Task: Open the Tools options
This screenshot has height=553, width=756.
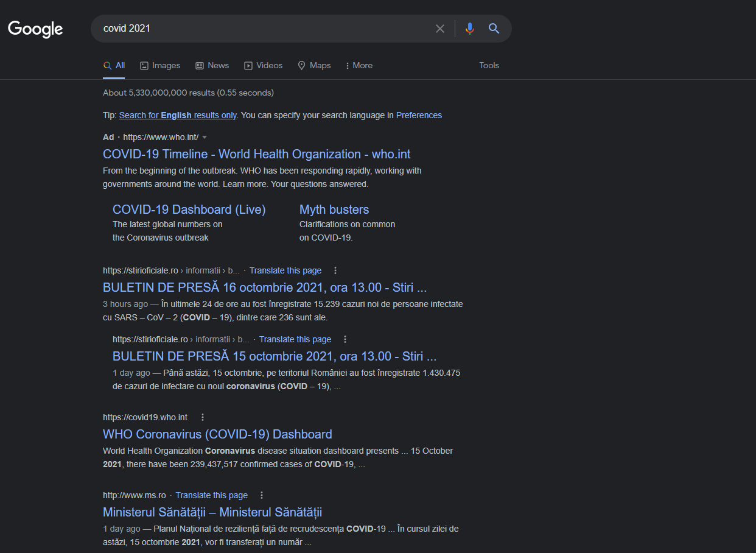Action: 489,66
